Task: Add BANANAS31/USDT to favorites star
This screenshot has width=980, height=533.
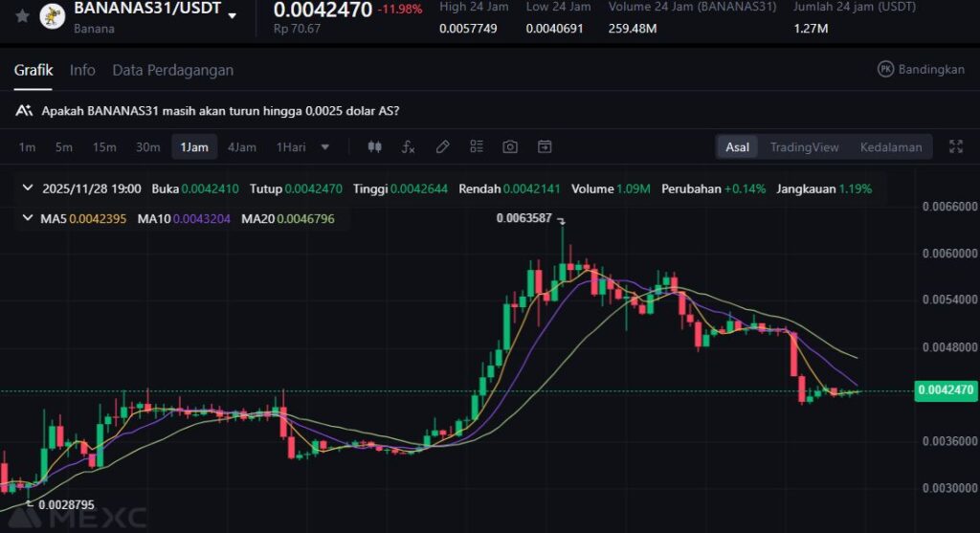Action: (x=22, y=16)
